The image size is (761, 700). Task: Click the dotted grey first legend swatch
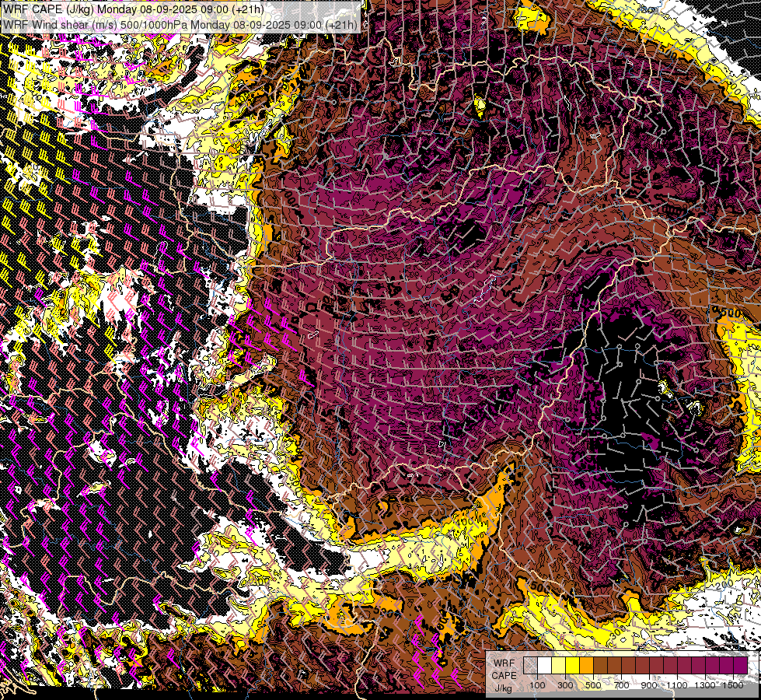pos(530,665)
